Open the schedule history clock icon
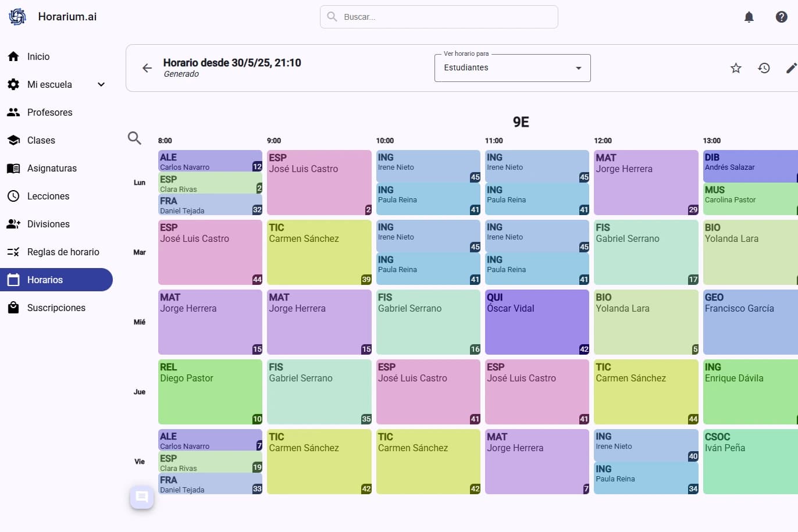 (764, 68)
